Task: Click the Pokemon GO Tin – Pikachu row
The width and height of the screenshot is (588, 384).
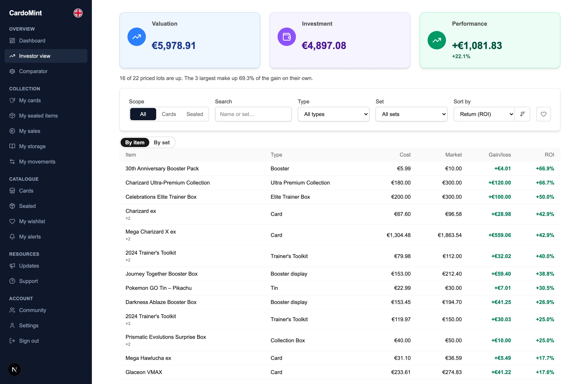Action: (340, 288)
